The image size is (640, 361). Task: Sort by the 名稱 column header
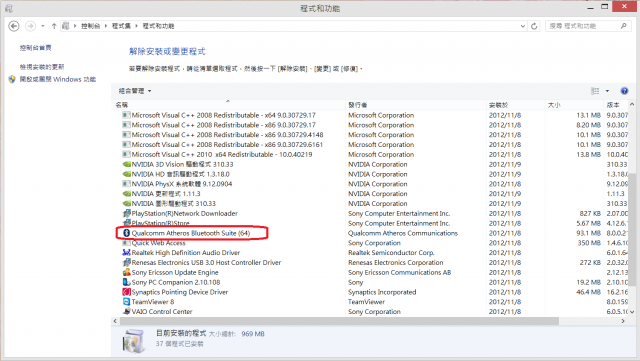[x=229, y=105]
